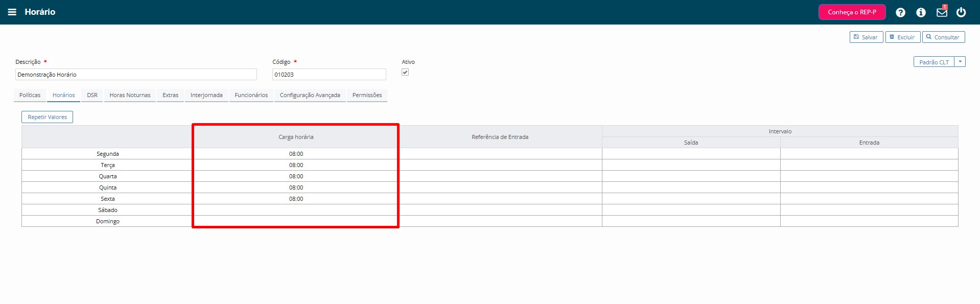Click the Excluir button
980x304 pixels.
[903, 37]
